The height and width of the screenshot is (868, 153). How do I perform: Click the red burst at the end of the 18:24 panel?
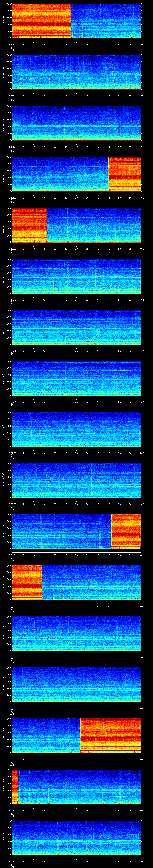pos(126,531)
